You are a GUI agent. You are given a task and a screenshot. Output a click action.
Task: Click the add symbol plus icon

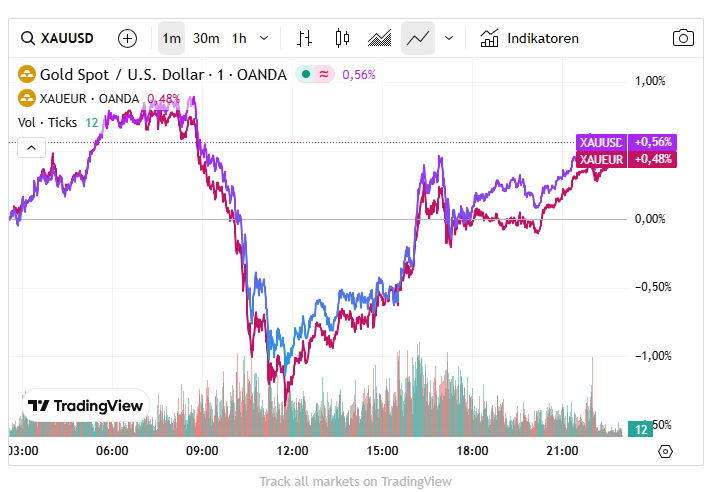point(127,38)
